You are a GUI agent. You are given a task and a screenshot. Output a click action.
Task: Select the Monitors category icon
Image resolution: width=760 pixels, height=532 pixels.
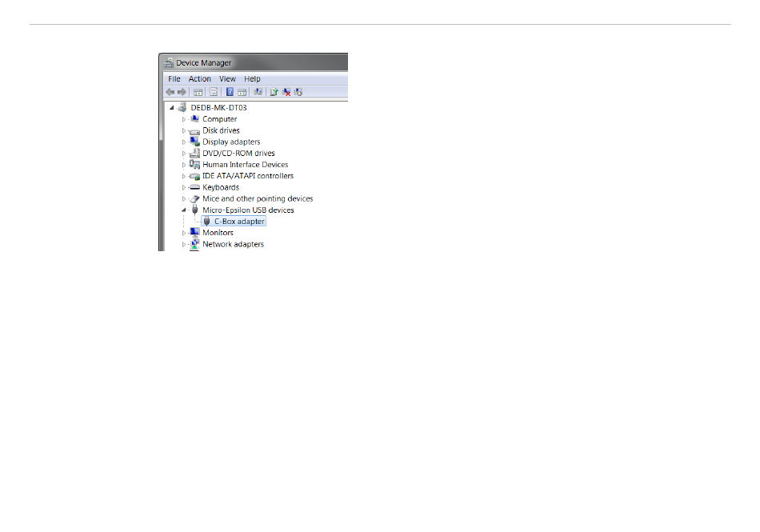tap(195, 233)
